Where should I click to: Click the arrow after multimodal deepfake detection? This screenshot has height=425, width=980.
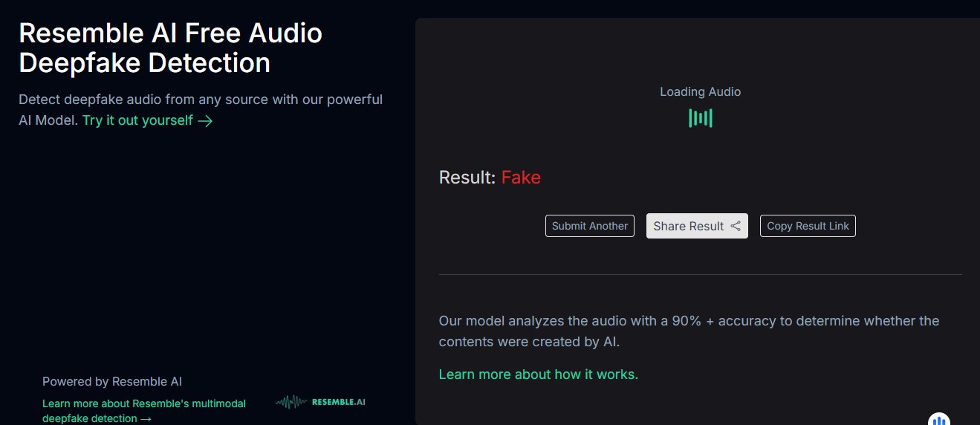tap(146, 419)
